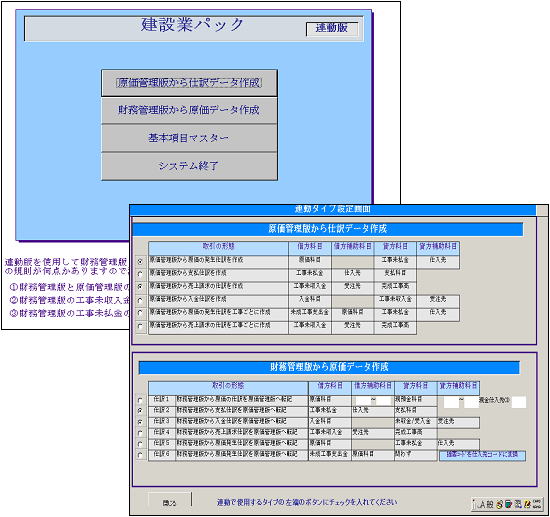
Task: Click the IME pad bucket icon
Action: (509, 504)
